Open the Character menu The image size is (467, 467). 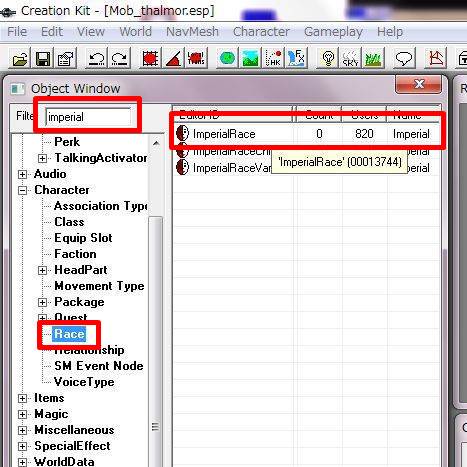(x=261, y=32)
